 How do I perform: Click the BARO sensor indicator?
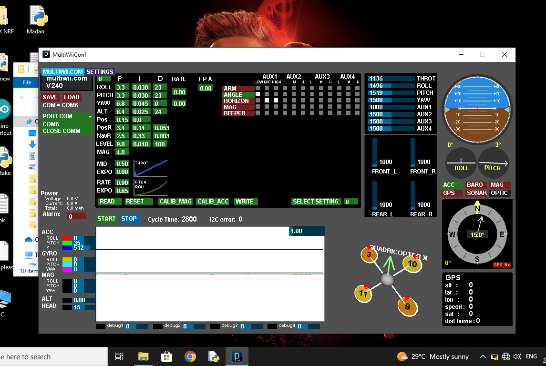point(476,185)
